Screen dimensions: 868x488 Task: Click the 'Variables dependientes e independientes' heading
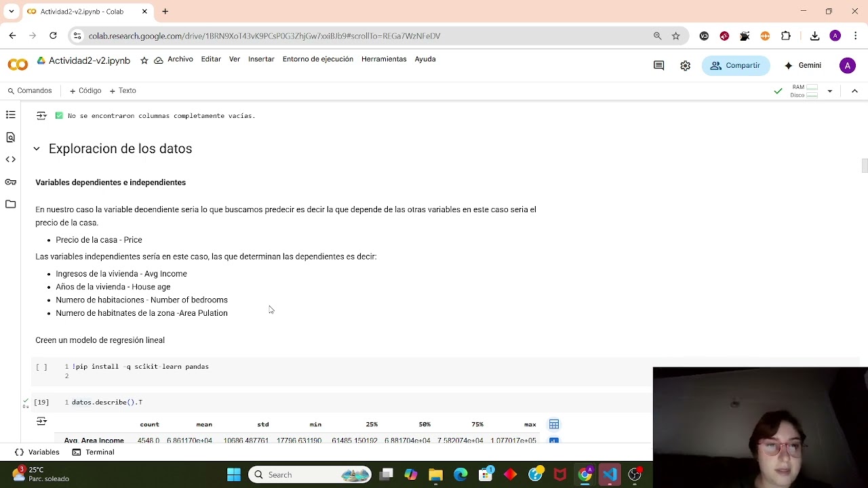tap(111, 182)
